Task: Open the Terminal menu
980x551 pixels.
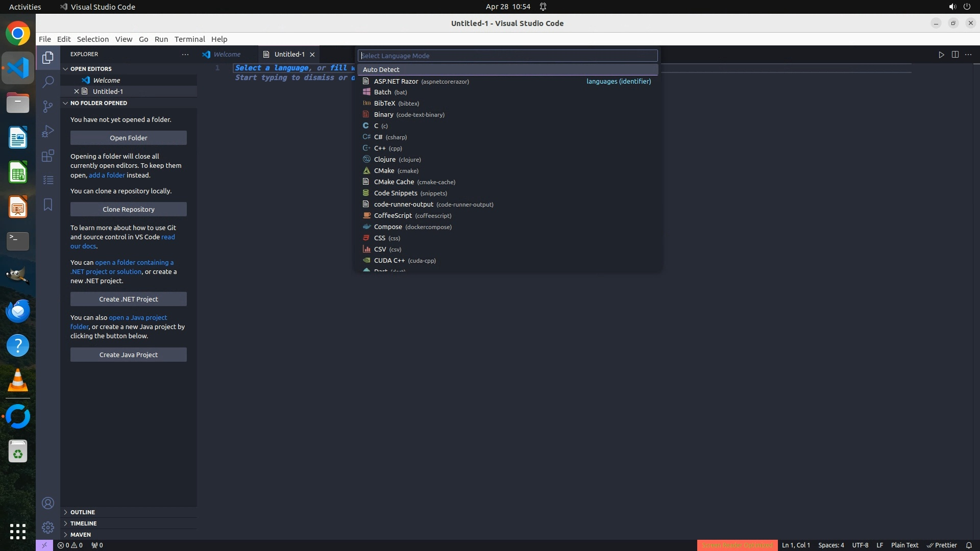Action: (189, 39)
